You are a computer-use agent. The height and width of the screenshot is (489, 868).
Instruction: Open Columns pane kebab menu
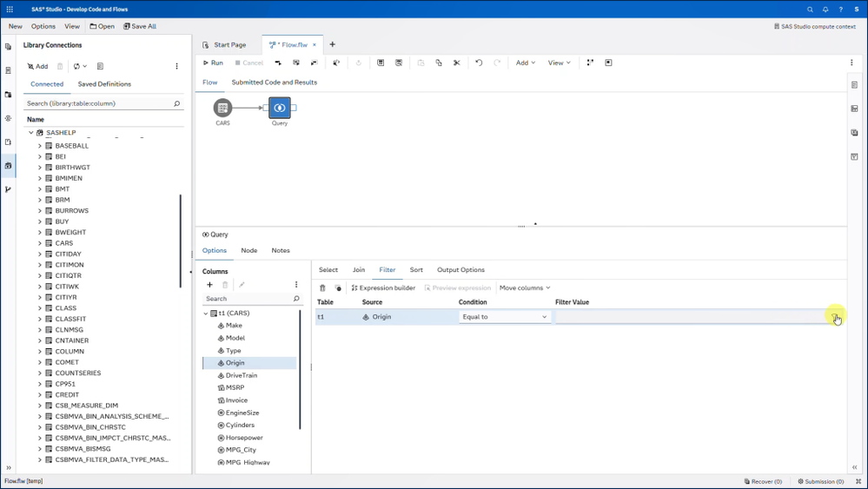point(296,284)
